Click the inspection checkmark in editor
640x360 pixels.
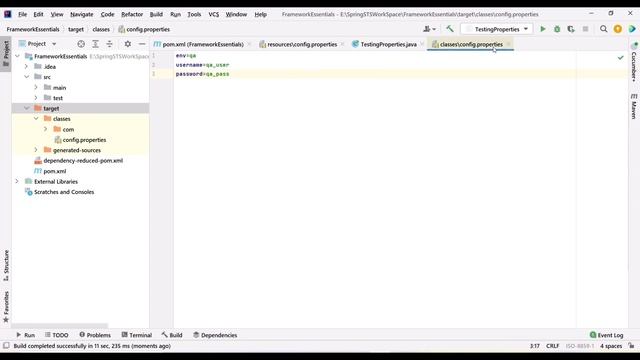tap(620, 58)
